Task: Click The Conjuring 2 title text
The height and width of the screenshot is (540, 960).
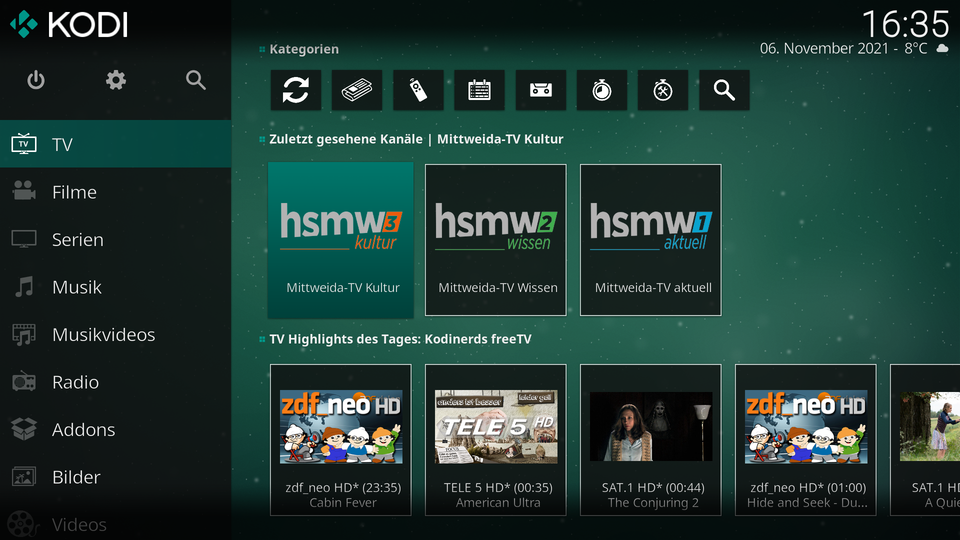Action: [x=653, y=503]
